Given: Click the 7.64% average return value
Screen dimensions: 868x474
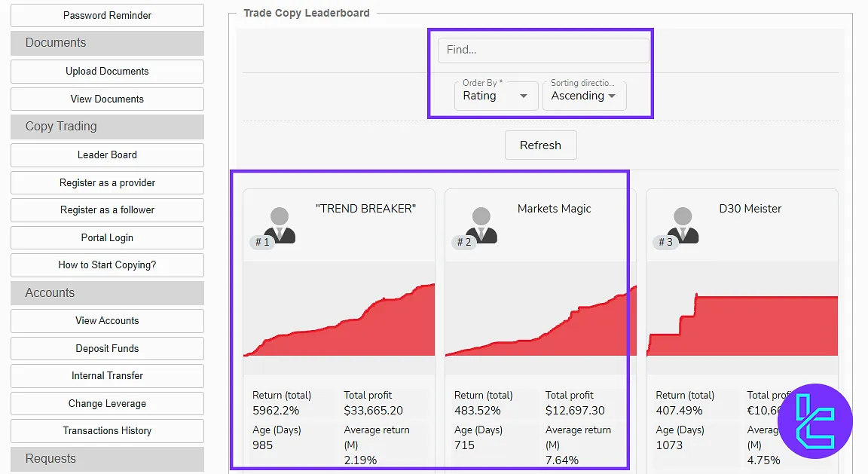Looking at the screenshot, I should (x=562, y=460).
